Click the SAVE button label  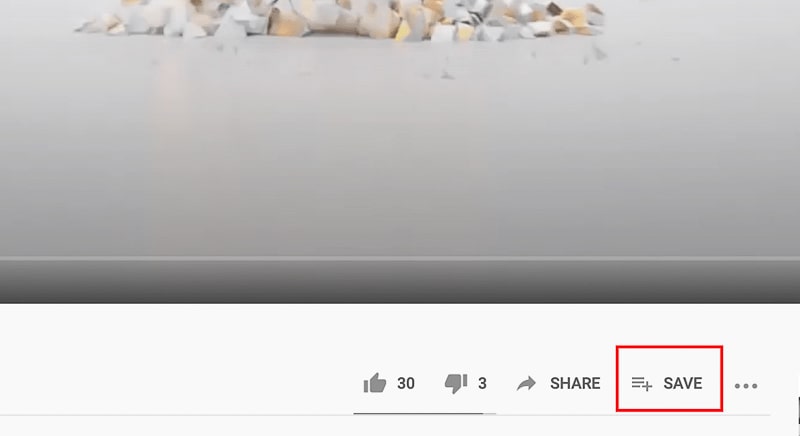pyautogui.click(x=683, y=383)
